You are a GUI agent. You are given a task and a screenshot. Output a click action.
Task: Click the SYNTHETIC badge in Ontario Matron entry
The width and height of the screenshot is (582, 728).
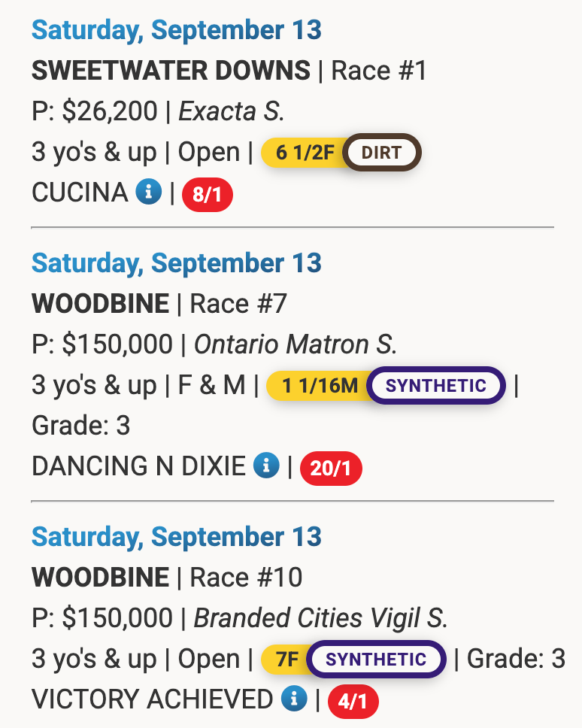coord(436,386)
